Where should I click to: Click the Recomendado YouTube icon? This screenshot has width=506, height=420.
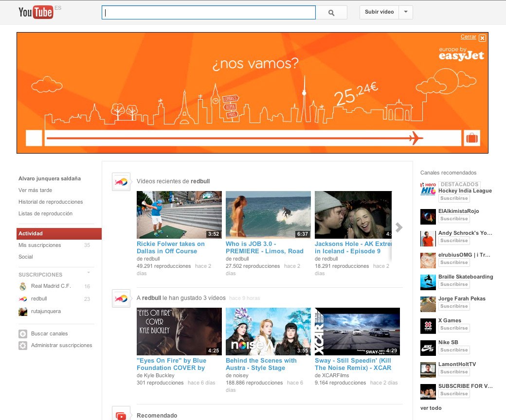(121, 415)
